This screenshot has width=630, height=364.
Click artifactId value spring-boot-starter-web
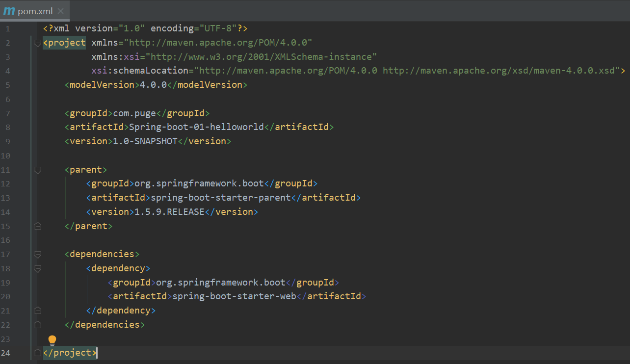pos(235,296)
